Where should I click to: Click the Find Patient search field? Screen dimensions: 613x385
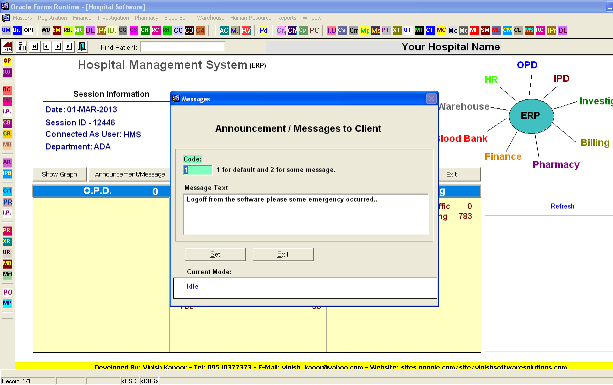pos(183,47)
